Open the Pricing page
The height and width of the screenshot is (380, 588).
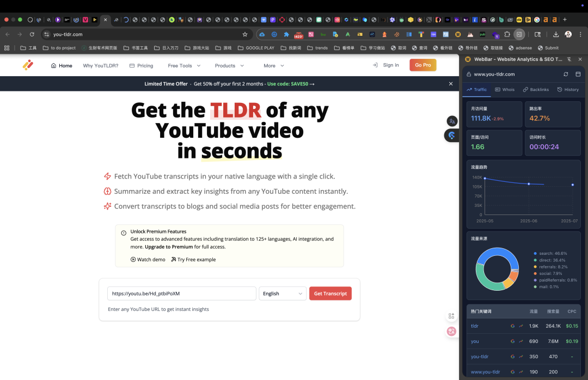pyautogui.click(x=142, y=66)
